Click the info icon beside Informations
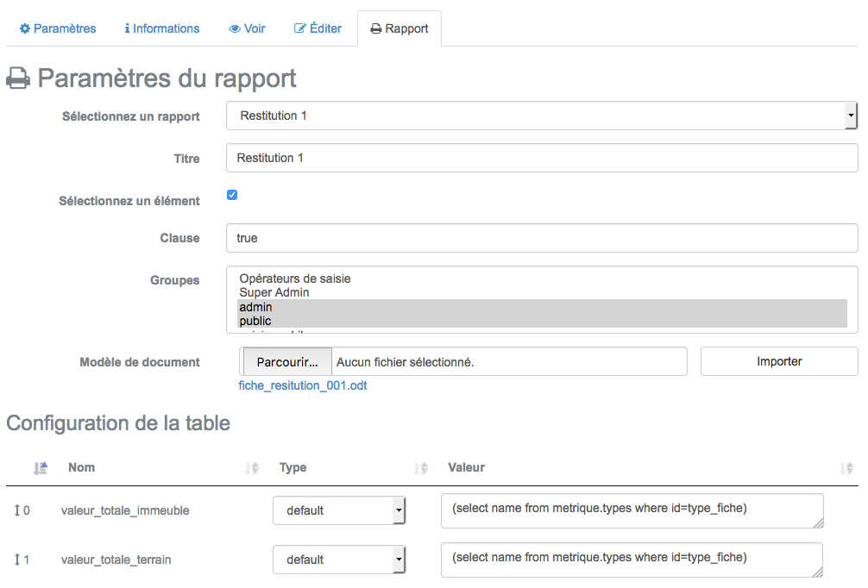The height and width of the screenshot is (588, 868). 127,28
